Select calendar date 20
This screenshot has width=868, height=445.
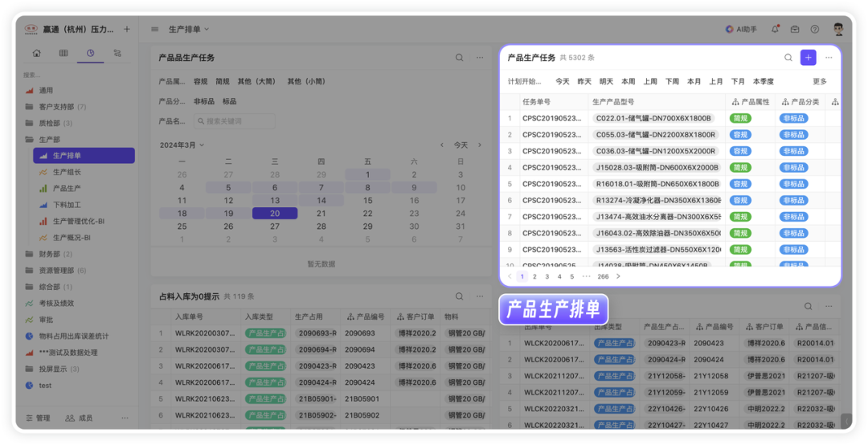point(275,213)
